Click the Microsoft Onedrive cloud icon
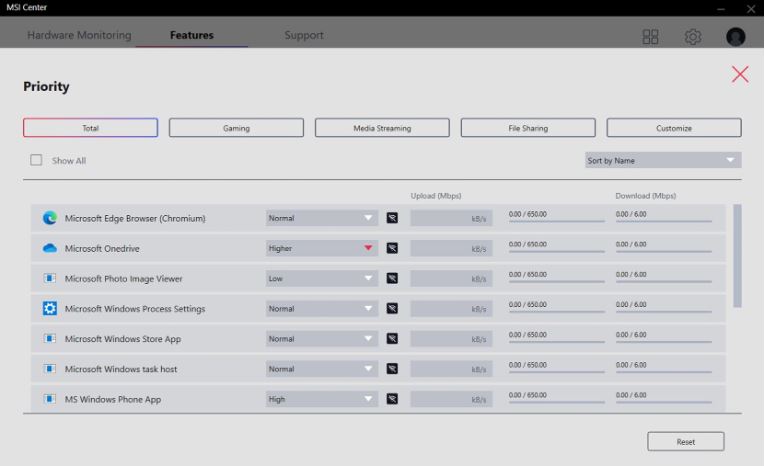Screen dimensions: 765x466 (x=50, y=248)
